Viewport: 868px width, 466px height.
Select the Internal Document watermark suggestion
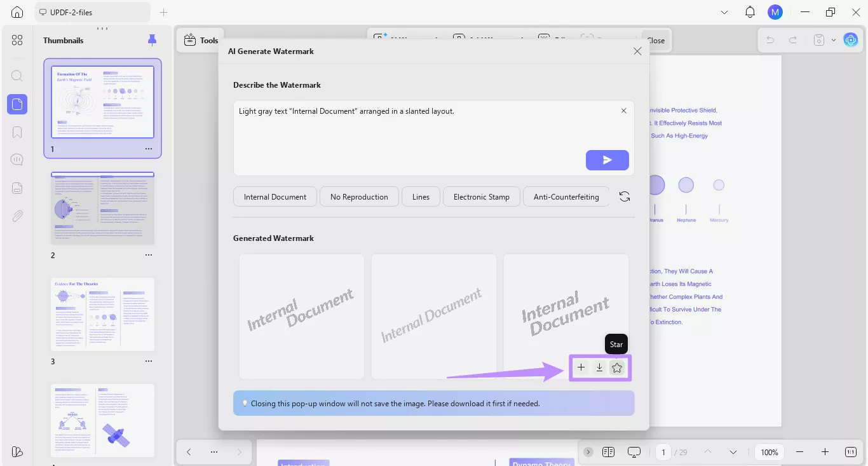(275, 196)
